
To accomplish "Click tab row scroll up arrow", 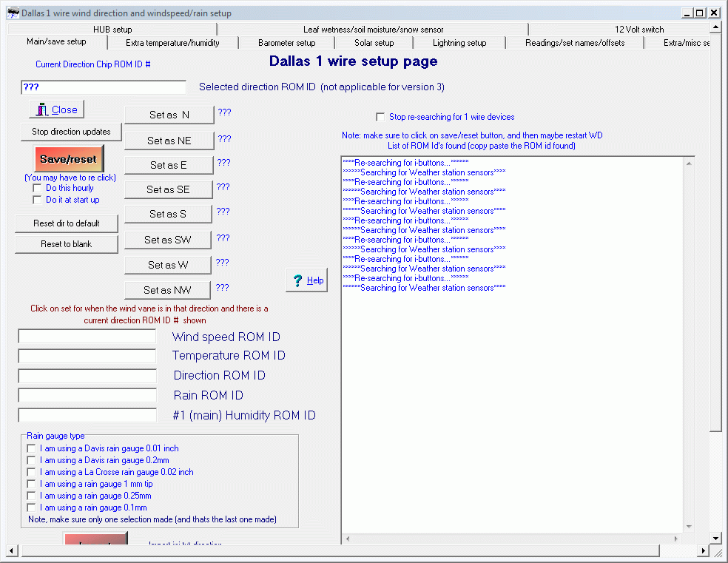I will coord(715,28).
